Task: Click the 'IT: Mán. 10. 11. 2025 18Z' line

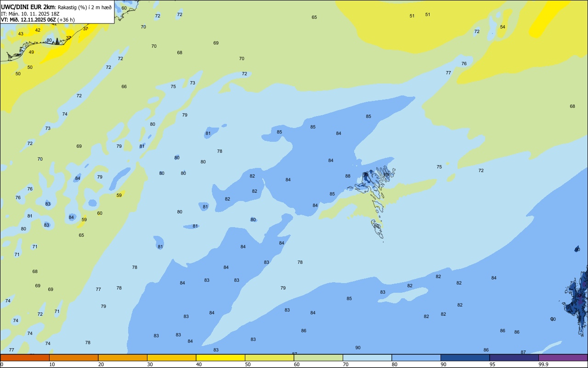Action: click(x=30, y=13)
